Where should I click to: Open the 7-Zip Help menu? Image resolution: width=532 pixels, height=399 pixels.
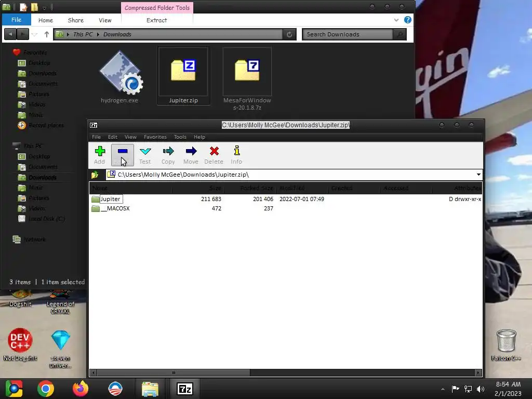[199, 137]
